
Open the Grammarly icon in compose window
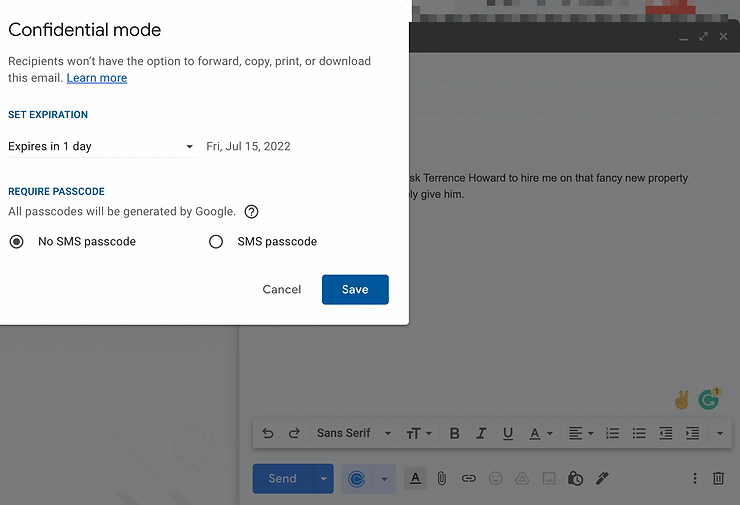pos(709,399)
